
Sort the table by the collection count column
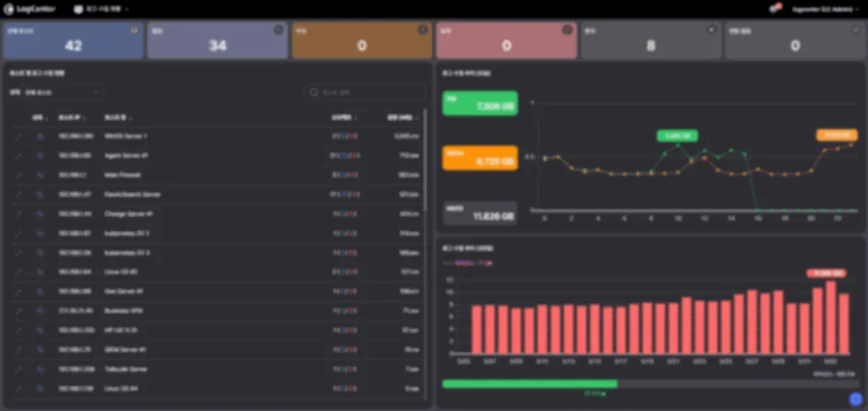tap(344, 117)
